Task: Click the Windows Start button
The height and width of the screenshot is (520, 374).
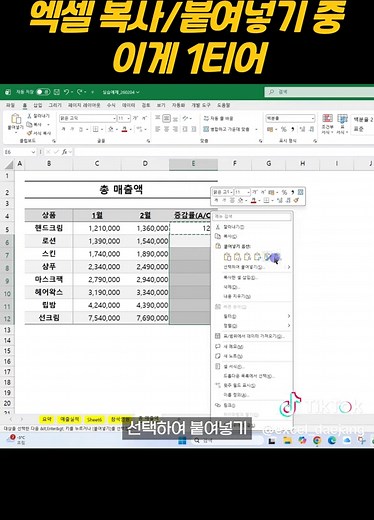Action: (182, 441)
